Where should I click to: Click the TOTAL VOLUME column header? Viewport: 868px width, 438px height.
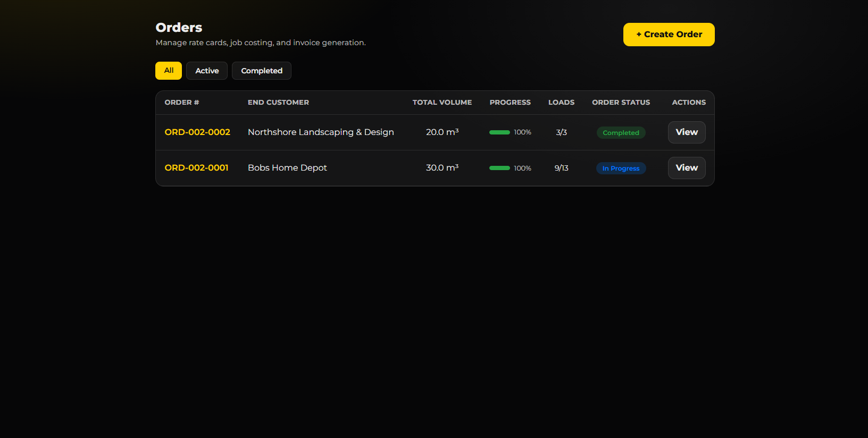[x=442, y=103]
